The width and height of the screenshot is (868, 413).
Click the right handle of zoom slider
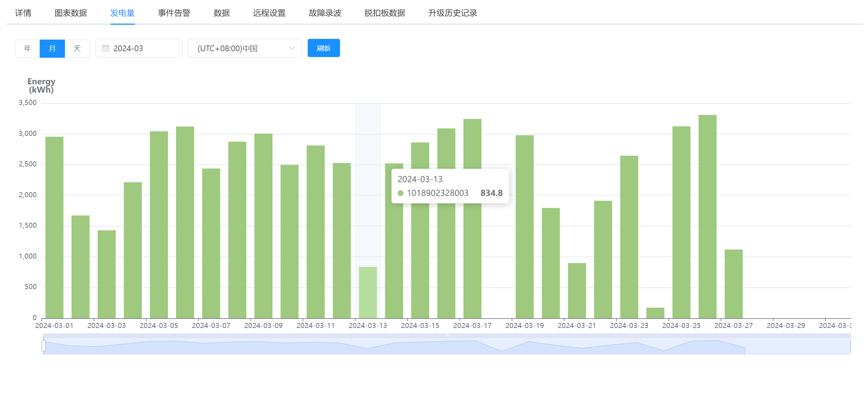click(851, 346)
